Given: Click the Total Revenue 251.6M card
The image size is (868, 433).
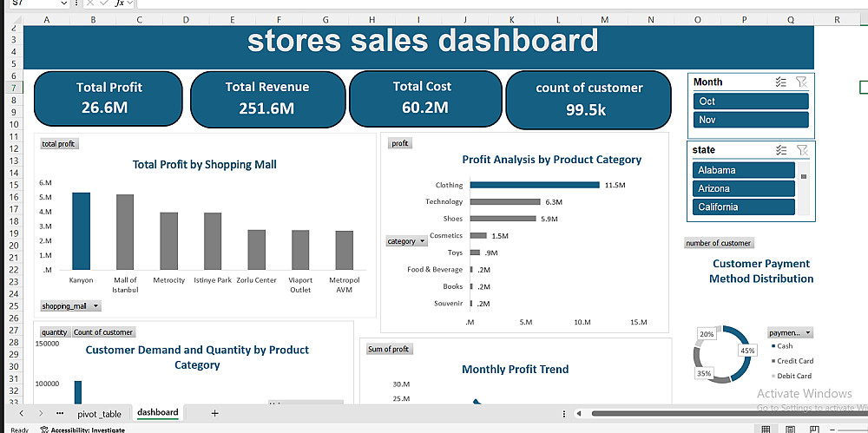Looking at the screenshot, I should tap(267, 99).
